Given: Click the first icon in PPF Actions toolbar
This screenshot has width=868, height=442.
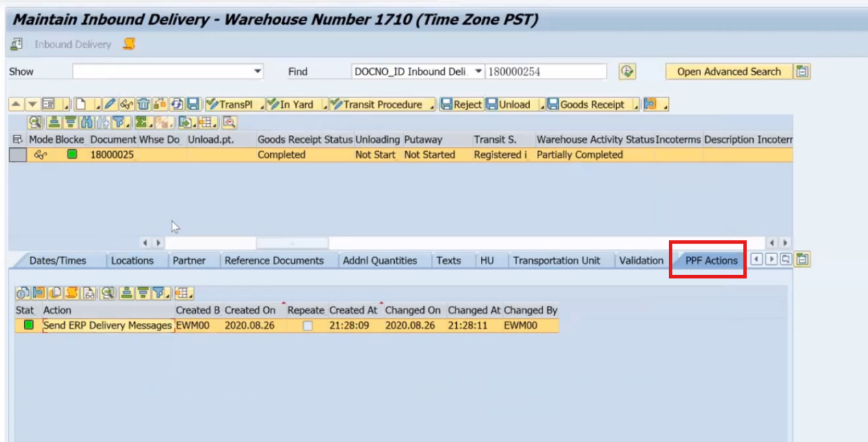Looking at the screenshot, I should point(23,293).
